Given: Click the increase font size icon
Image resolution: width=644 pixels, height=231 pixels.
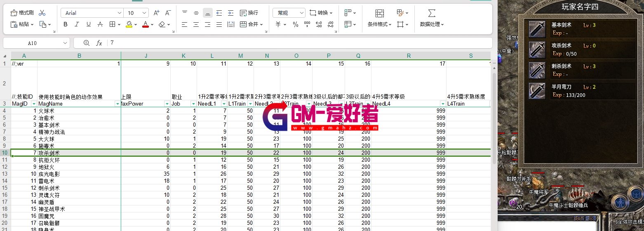Looking at the screenshot, I should coord(156,13).
